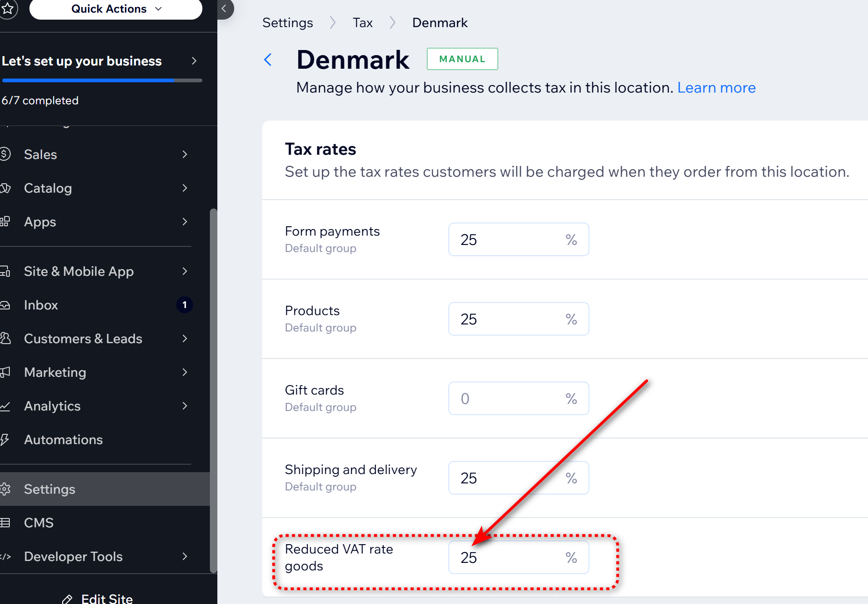The height and width of the screenshot is (604, 868).
Task: Click the Edit Site pencil icon
Action: pos(67,599)
